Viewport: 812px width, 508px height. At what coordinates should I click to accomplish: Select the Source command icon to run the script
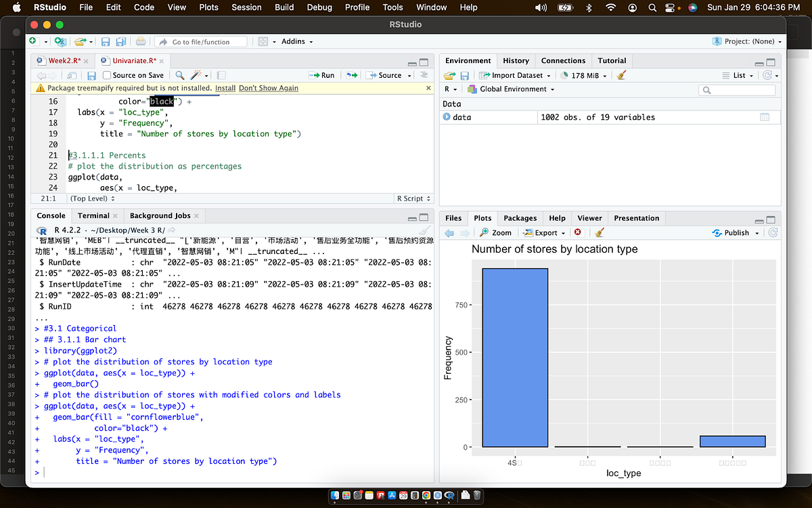pyautogui.click(x=386, y=75)
